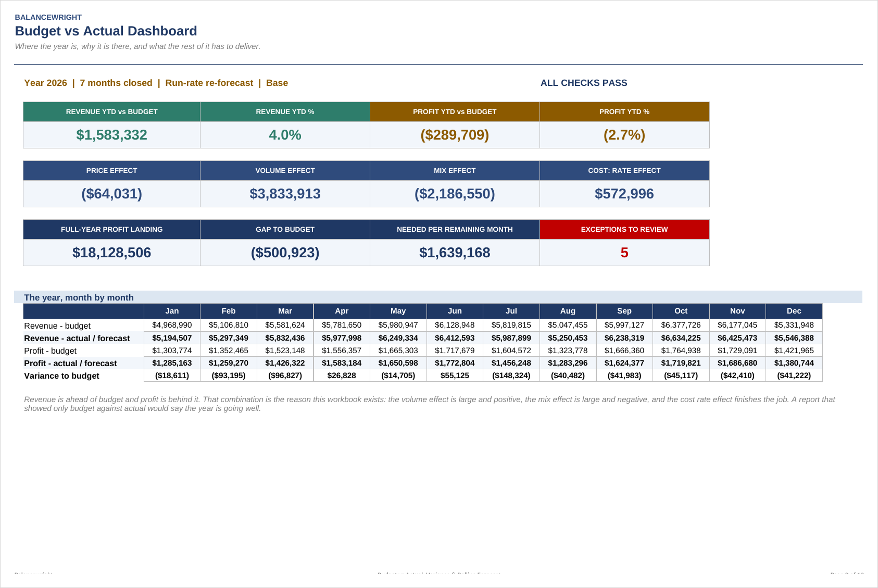Image resolution: width=878 pixels, height=588 pixels.
Task: Click the Year 2026 scenario summary line
Action: pyautogui.click(x=156, y=83)
